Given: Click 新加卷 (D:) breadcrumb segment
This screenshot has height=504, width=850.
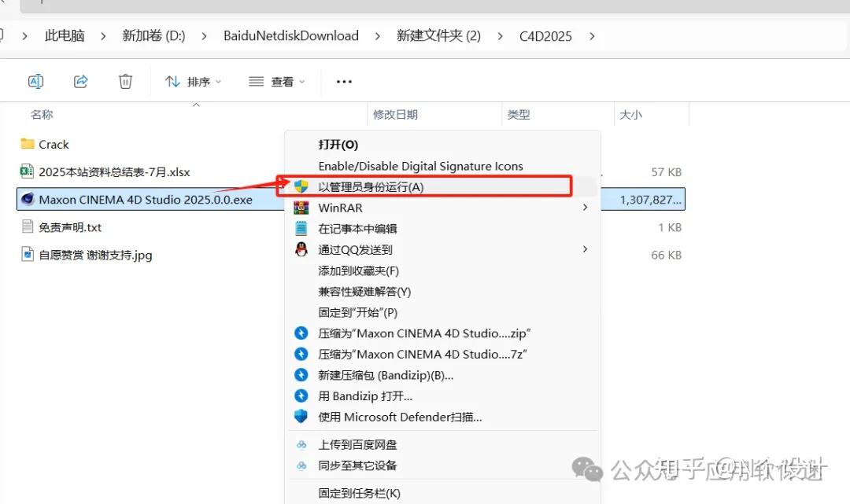Looking at the screenshot, I should point(153,35).
